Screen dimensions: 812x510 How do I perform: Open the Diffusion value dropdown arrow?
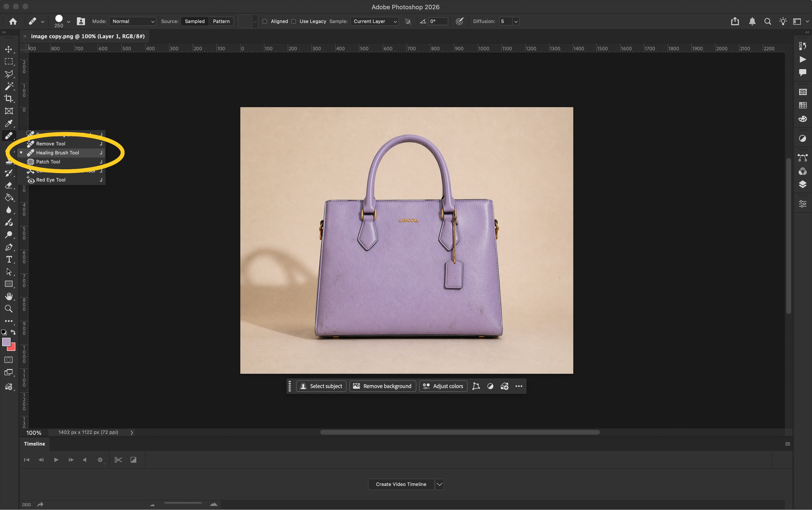coord(516,21)
